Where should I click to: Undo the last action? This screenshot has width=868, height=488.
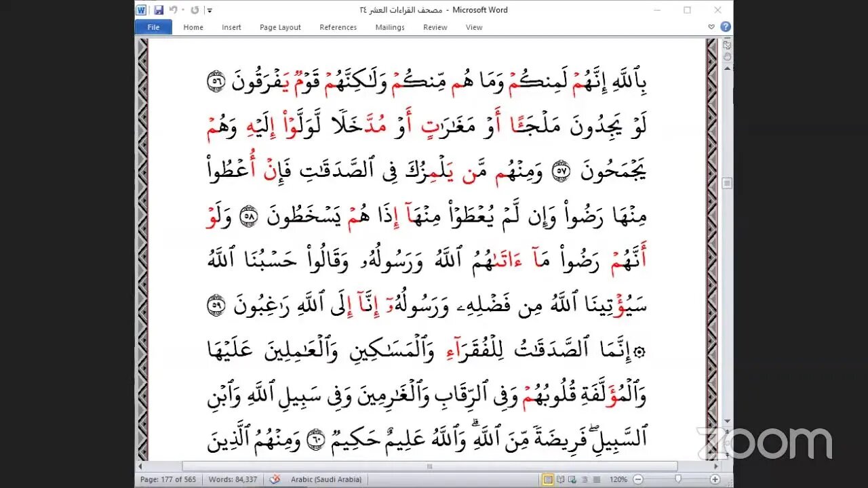(173, 10)
